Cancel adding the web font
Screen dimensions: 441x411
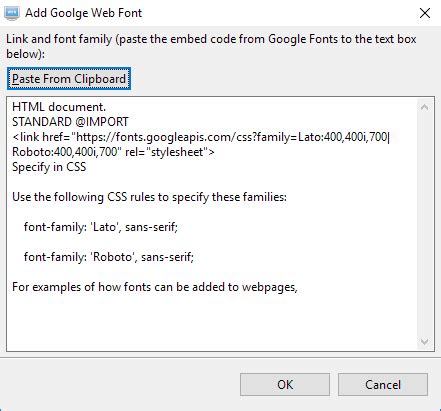pyautogui.click(x=383, y=384)
